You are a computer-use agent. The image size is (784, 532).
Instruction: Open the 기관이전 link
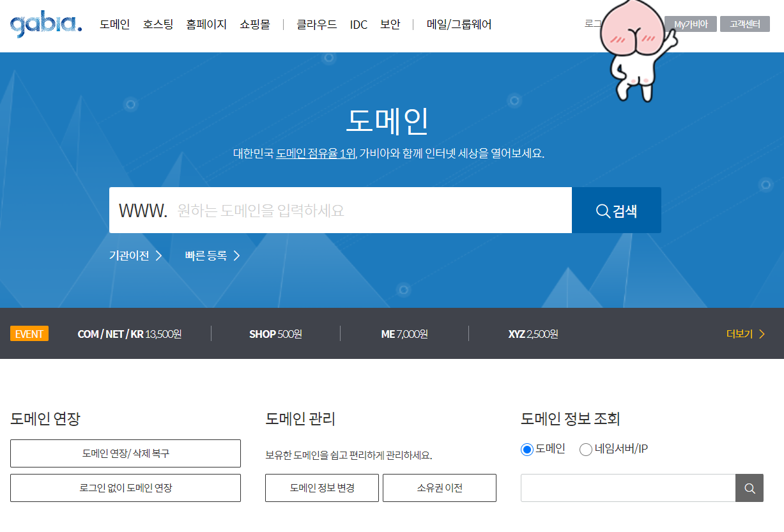click(135, 255)
